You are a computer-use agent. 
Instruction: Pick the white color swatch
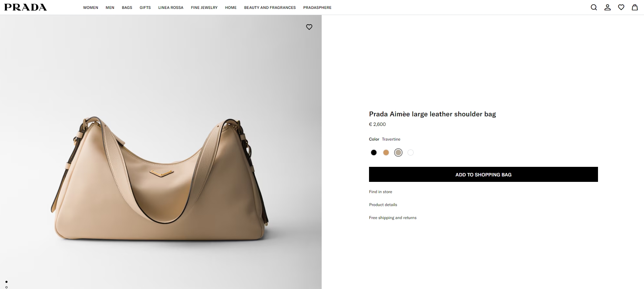[x=411, y=153]
